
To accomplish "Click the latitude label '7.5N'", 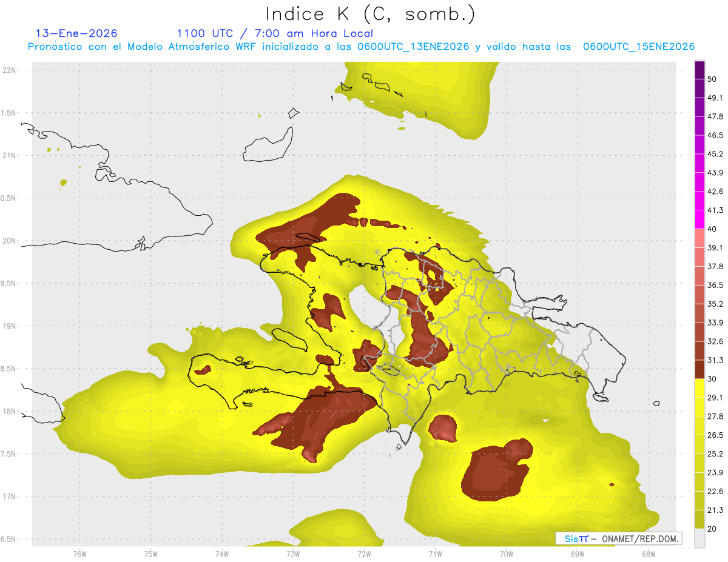I will coord(9,454).
